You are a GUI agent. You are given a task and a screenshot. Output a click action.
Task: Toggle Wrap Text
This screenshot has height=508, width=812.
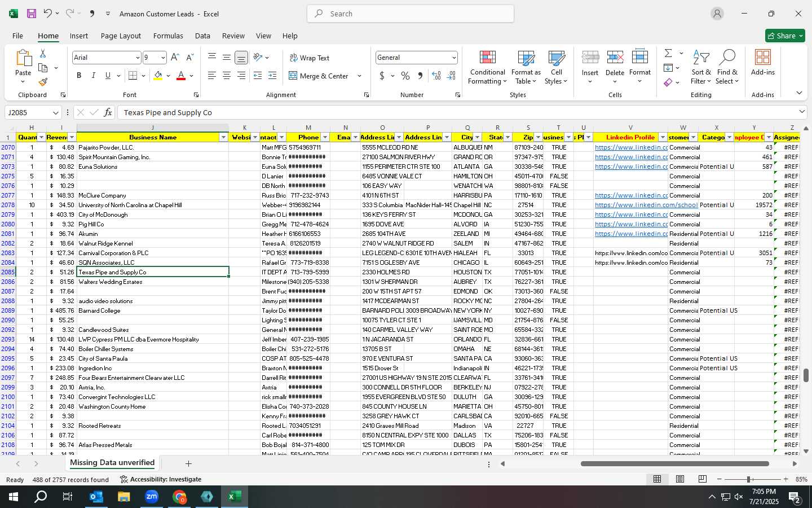(x=310, y=58)
